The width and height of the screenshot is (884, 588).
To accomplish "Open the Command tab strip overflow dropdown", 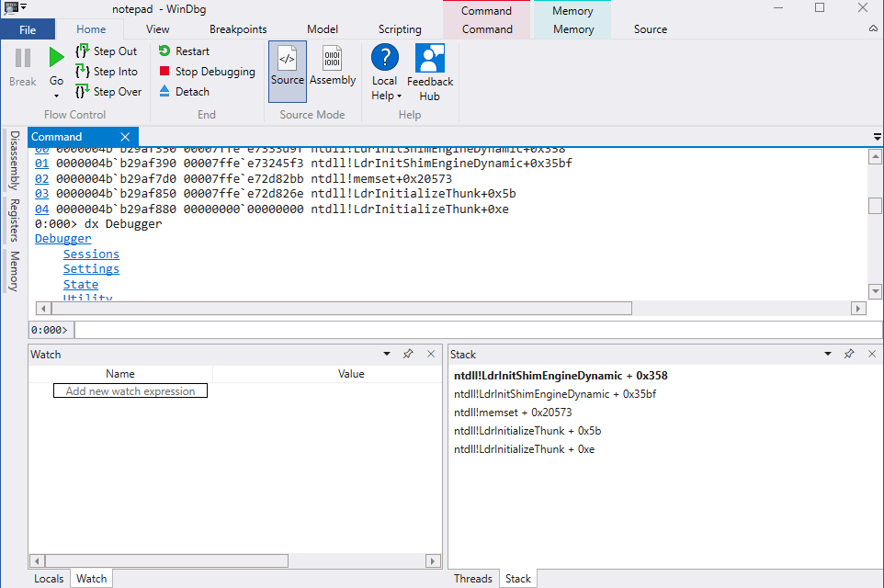I will 877,137.
